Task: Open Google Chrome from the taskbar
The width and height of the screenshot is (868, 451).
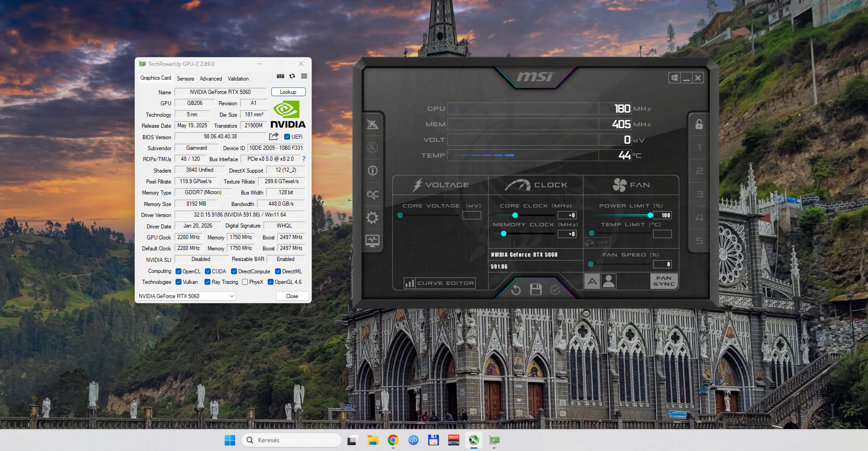Action: point(393,440)
